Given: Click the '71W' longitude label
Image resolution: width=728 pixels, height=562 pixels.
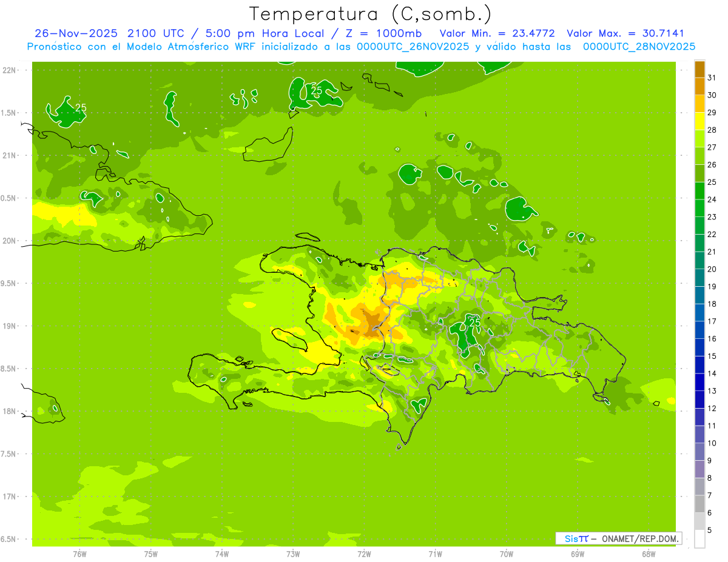Looking at the screenshot, I should [x=435, y=554].
